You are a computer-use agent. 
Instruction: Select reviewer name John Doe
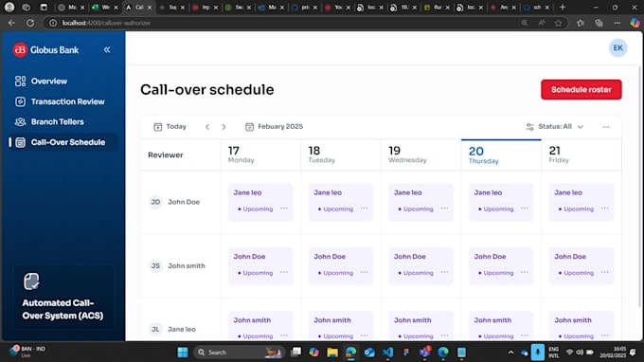184,202
